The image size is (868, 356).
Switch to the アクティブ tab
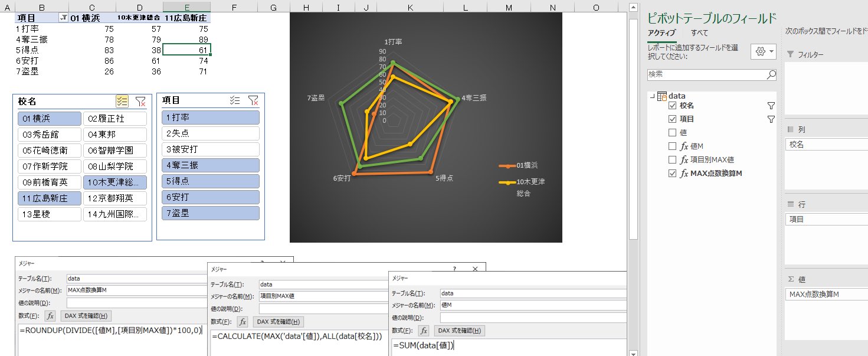pos(661,33)
